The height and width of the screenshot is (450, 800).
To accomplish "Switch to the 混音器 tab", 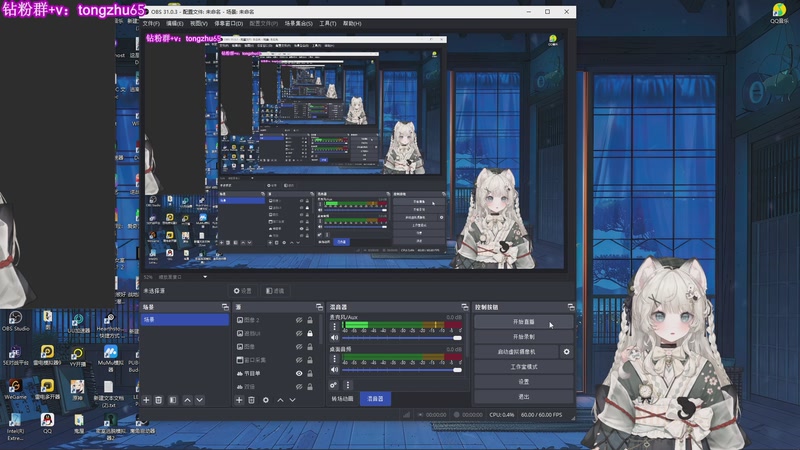I will click(x=376, y=398).
